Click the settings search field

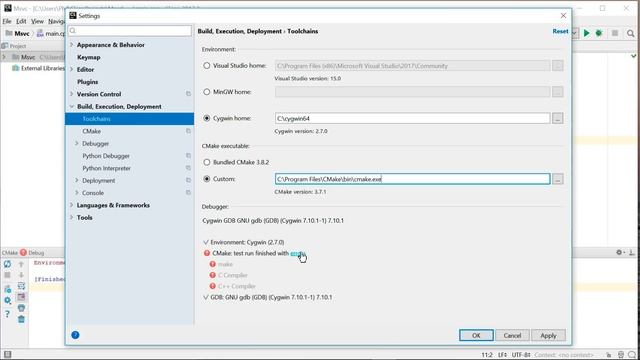coord(130,31)
